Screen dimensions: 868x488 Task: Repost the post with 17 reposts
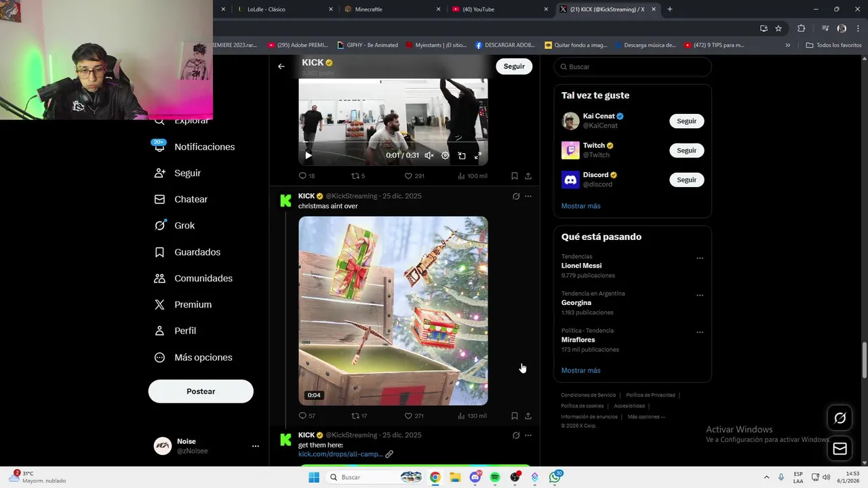(x=359, y=415)
